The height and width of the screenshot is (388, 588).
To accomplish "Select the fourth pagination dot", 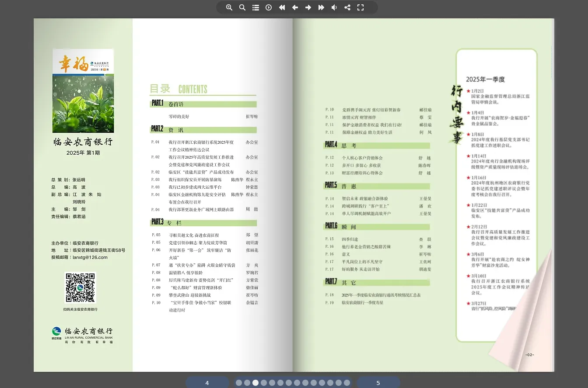I will click(264, 383).
